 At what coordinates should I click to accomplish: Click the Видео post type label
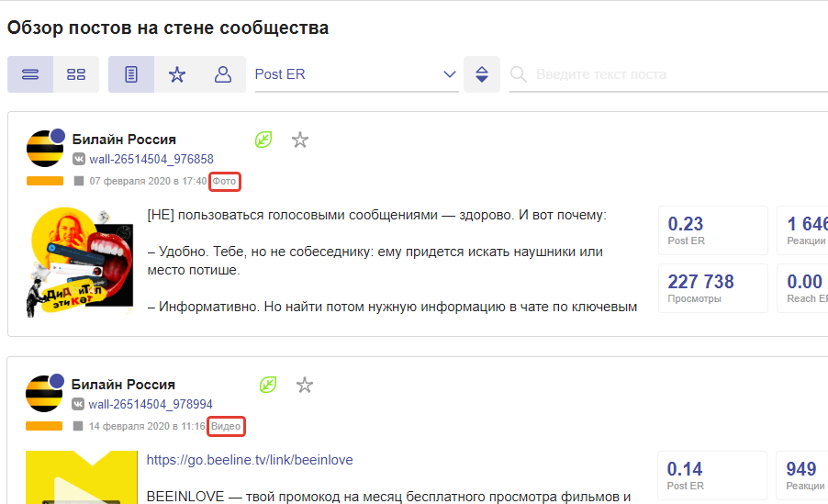(226, 426)
